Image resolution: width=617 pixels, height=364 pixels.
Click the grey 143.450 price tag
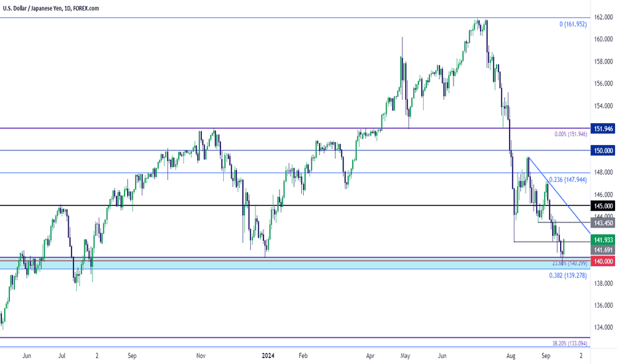[x=603, y=223]
